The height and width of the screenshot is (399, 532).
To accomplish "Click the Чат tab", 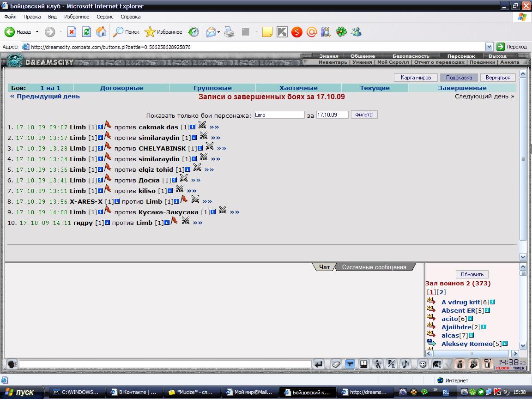I will pyautogui.click(x=324, y=267).
